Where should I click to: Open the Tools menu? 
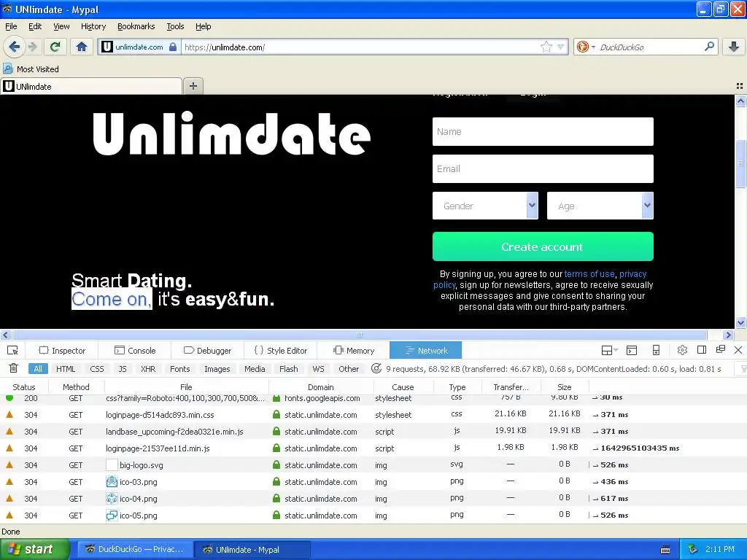point(175,26)
